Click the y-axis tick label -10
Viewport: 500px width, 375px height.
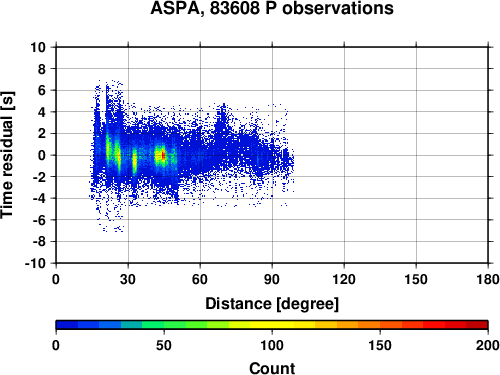coord(36,263)
